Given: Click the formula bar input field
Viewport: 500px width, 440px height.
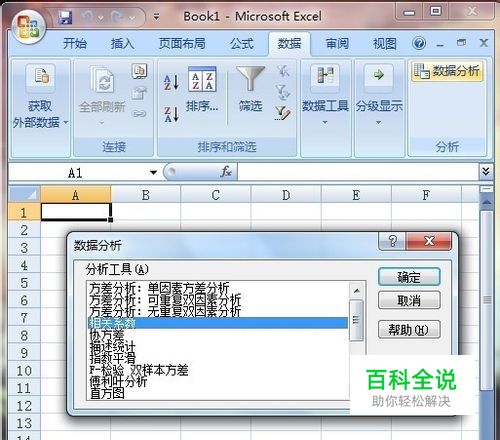Looking at the screenshot, I should point(358,172).
